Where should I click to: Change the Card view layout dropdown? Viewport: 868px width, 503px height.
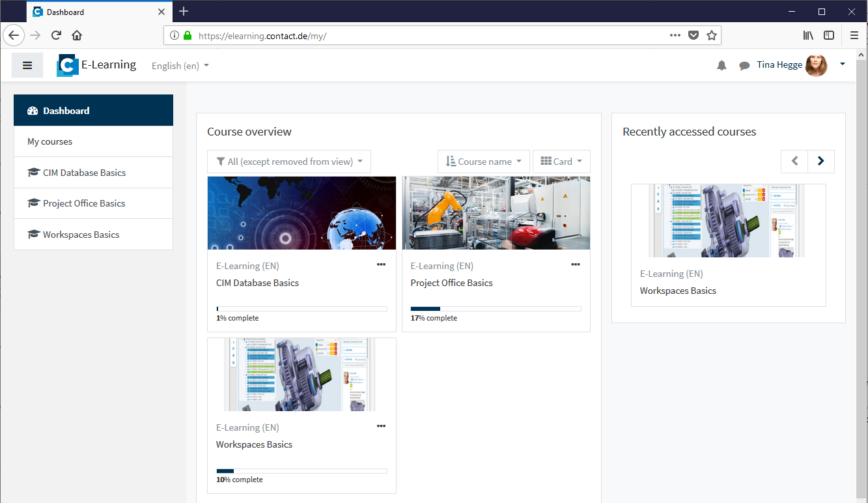561,162
